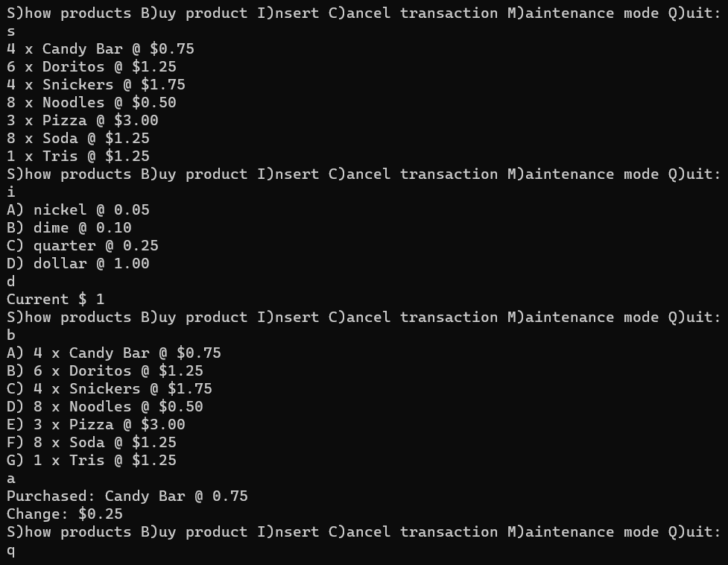Click the lone typed 'b' input line

(10, 335)
